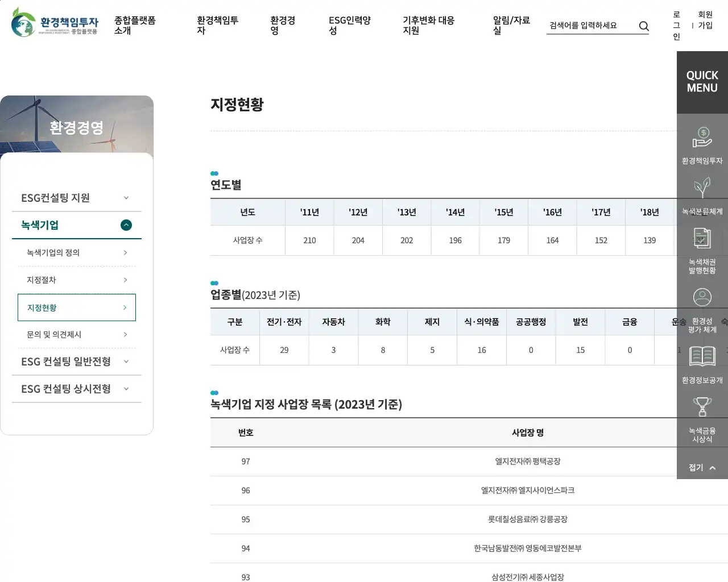Open 기후변화 대응 지원 menu

(428, 25)
